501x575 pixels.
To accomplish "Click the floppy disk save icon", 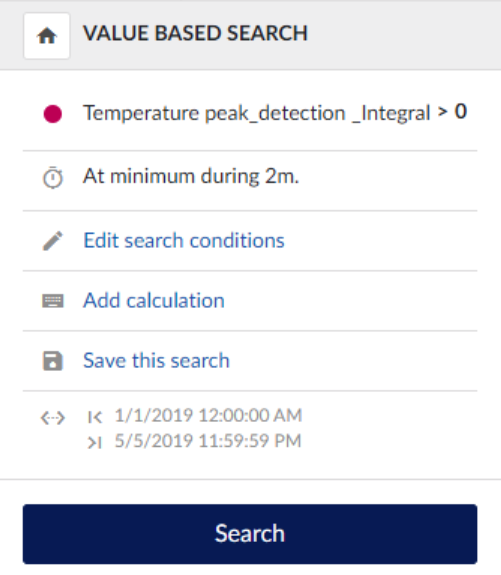I will (x=53, y=361).
